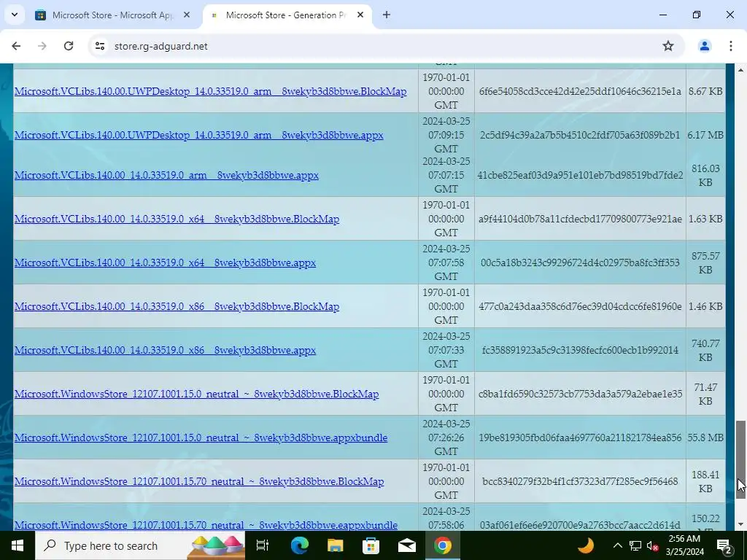Switch to the Microsoft Store - Microsoft Apps tab
The width and height of the screenshot is (747, 560).
click(x=113, y=15)
